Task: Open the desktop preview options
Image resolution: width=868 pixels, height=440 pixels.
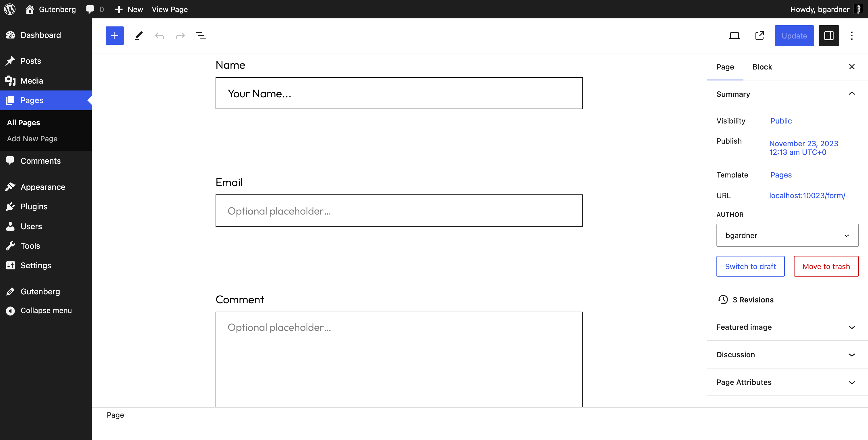Action: pos(735,35)
